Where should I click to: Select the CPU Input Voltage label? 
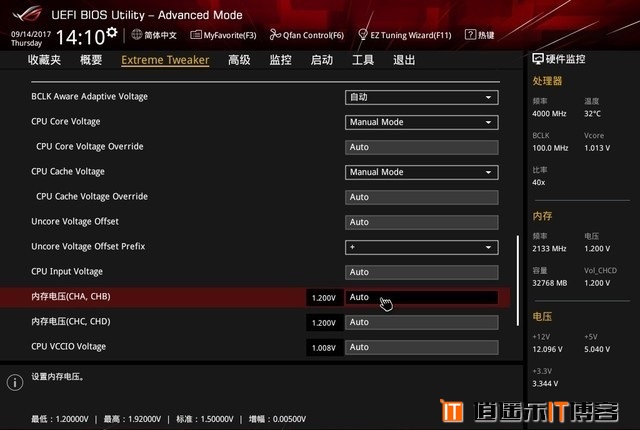click(67, 272)
